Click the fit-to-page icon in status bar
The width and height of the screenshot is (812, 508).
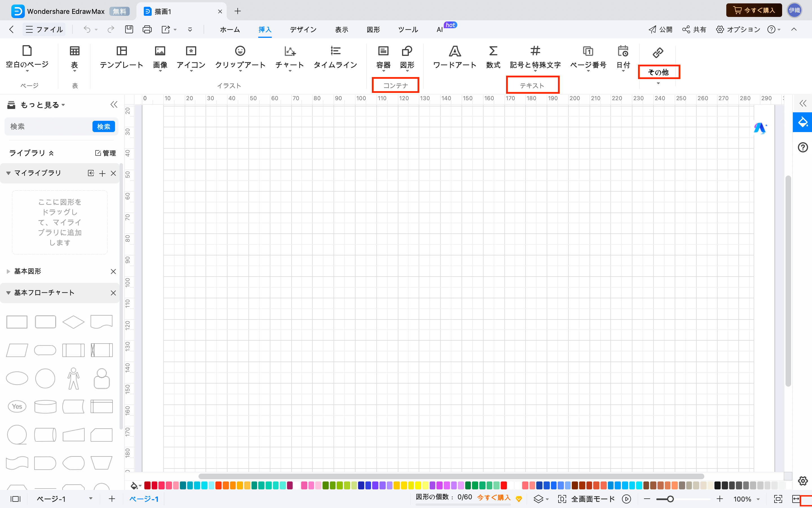pos(778,499)
